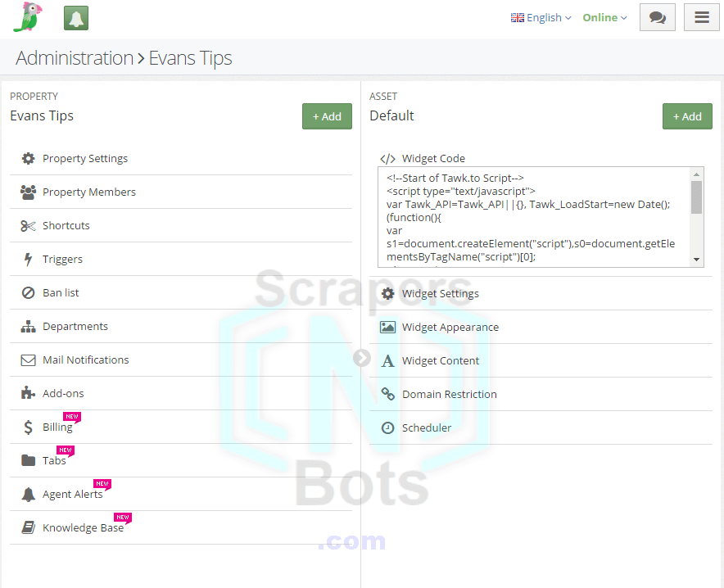
Task: Click the Domain Restriction key icon
Action: click(x=387, y=394)
